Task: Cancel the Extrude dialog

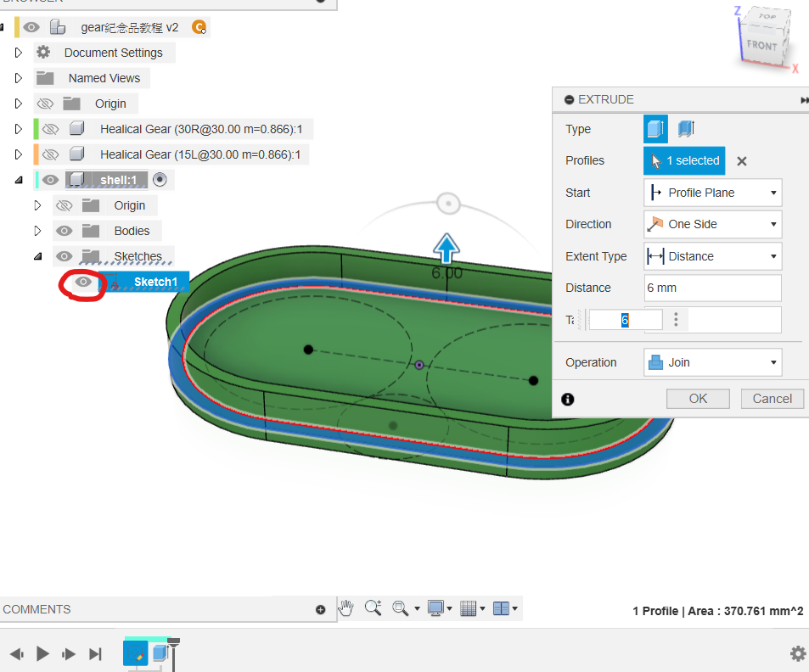Action: coord(772,399)
